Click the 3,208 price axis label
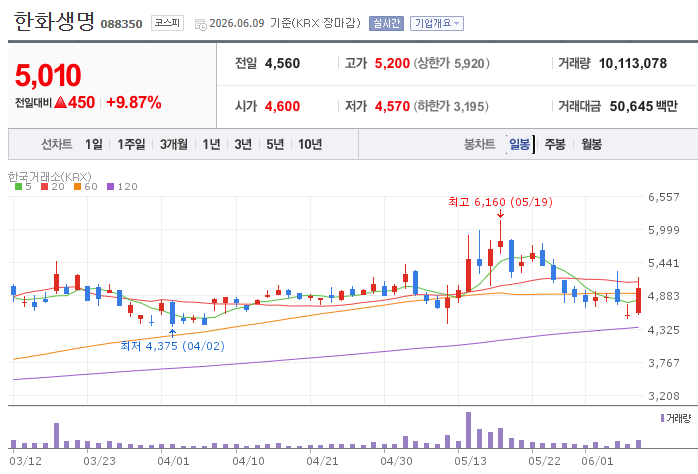The width and height of the screenshot is (698, 474). point(664,396)
